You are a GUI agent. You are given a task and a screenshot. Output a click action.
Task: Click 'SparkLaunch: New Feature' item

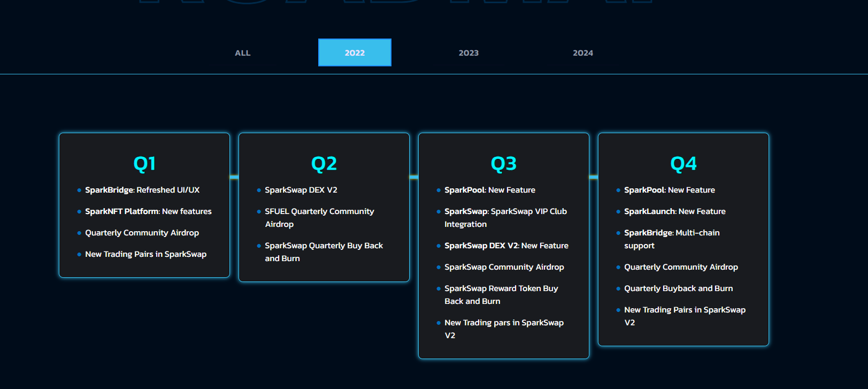click(675, 211)
